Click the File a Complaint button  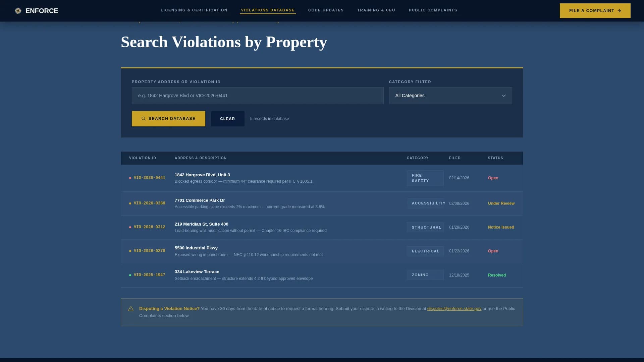click(x=595, y=11)
